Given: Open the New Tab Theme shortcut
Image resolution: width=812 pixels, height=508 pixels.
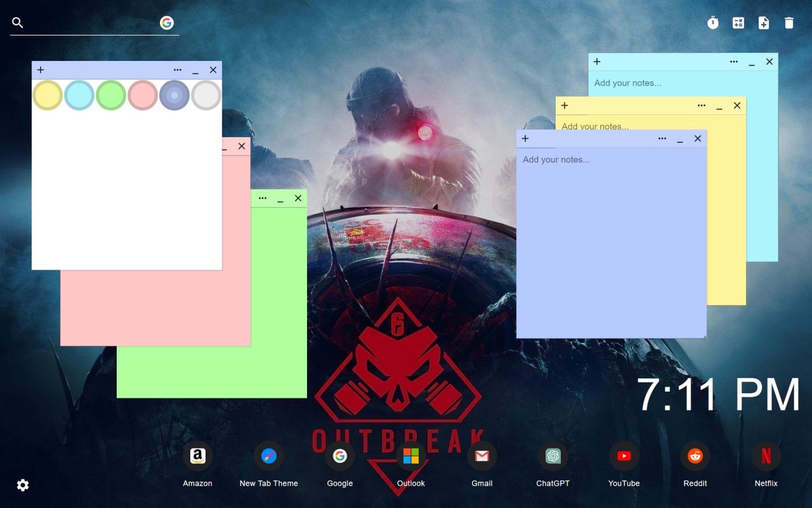Looking at the screenshot, I should click(x=269, y=456).
